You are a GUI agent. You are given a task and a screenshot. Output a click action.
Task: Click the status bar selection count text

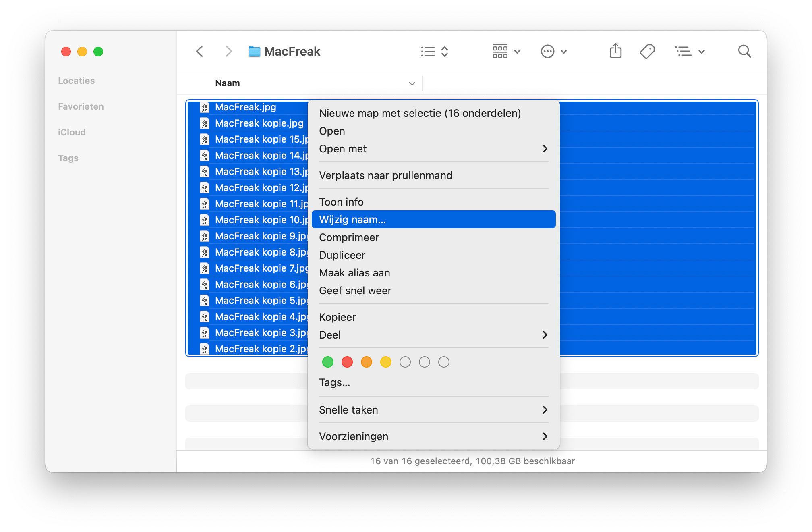click(472, 461)
